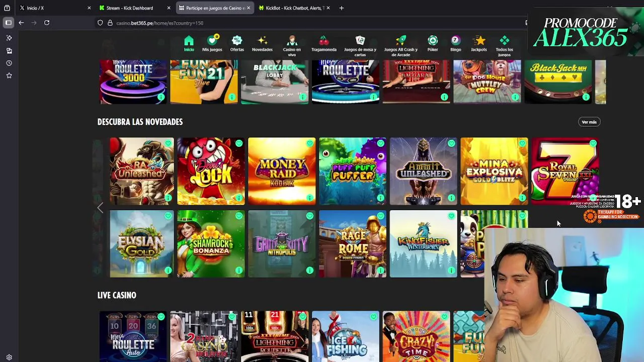Favorite Shamrock Bonanza with its heart
The width and height of the screenshot is (644, 362).
[239, 216]
